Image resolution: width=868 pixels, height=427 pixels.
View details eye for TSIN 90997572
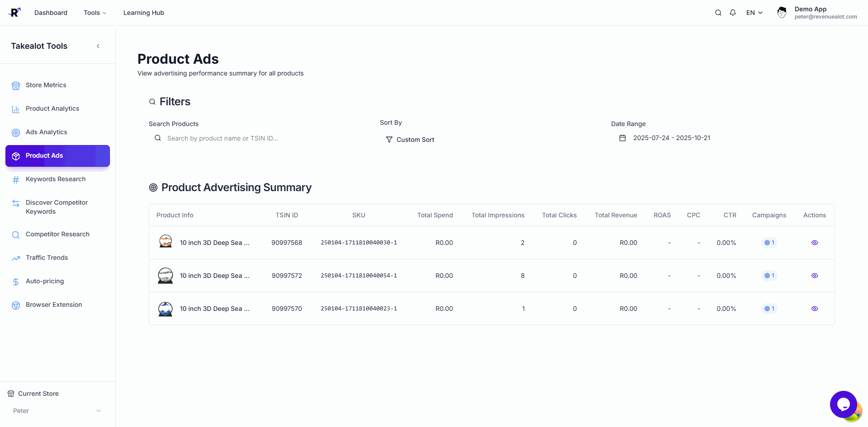(x=815, y=276)
